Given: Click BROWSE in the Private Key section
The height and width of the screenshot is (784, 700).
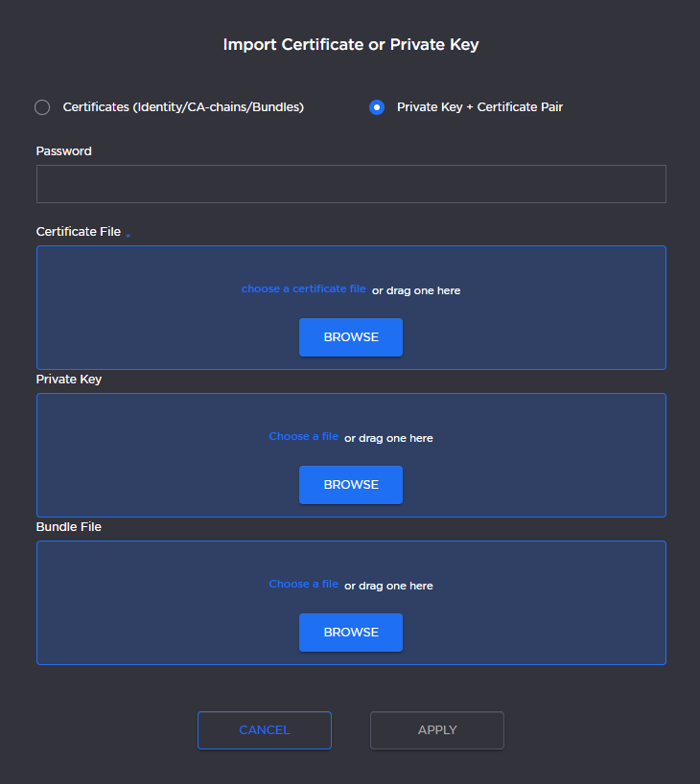Looking at the screenshot, I should tap(351, 484).
